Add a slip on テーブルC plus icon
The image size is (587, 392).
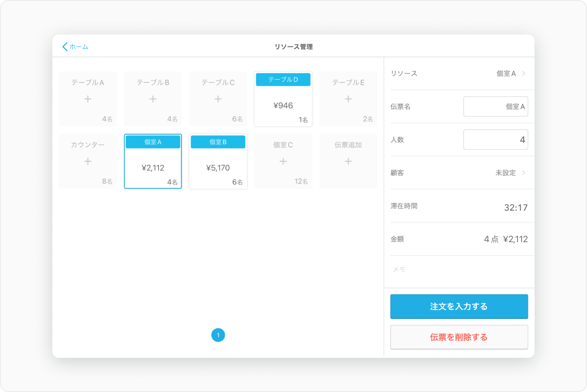(x=218, y=99)
